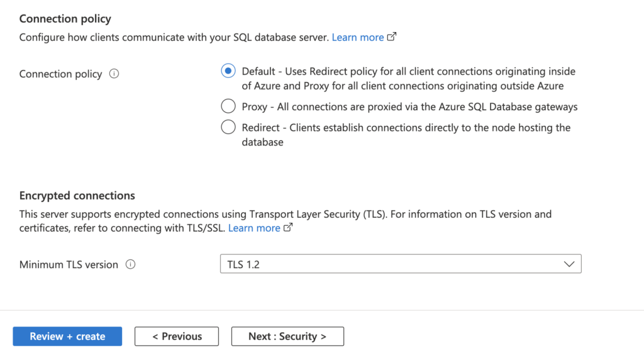Screen dimensions: 644x355
Task: Go back with the Previous button
Action: 177,336
